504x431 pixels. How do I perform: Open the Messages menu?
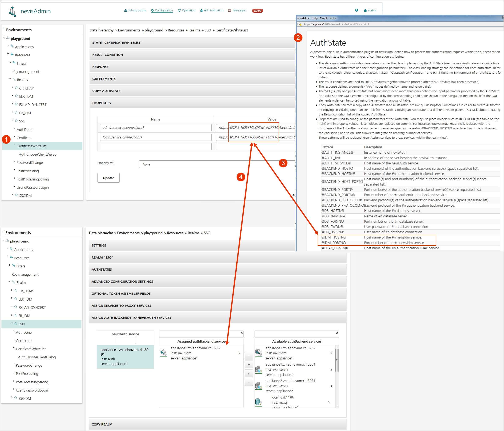[x=237, y=11]
